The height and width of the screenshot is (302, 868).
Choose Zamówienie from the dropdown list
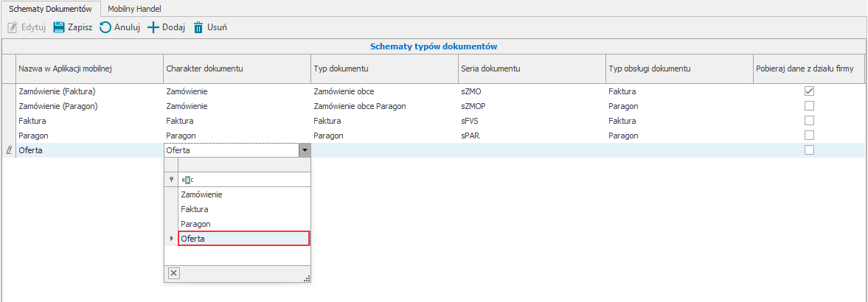pyautogui.click(x=201, y=194)
